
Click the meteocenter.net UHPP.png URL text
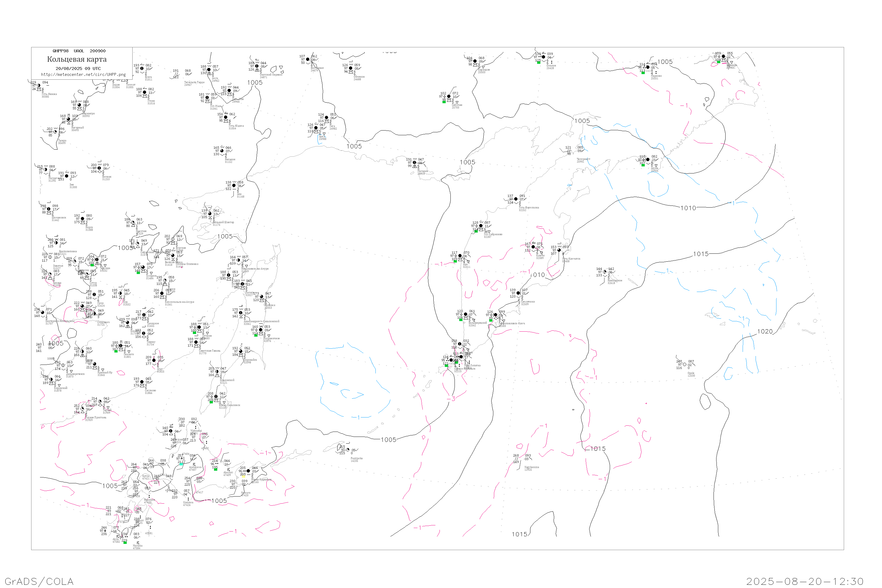[83, 75]
